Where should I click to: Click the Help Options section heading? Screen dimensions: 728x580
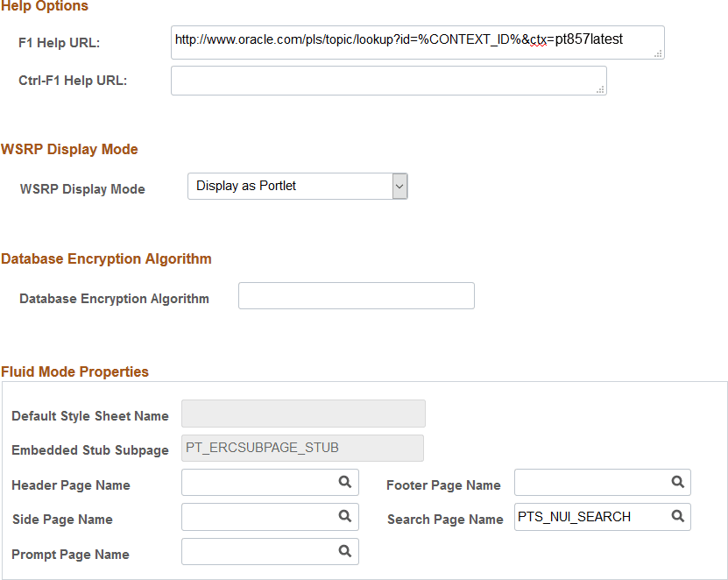[45, 7]
